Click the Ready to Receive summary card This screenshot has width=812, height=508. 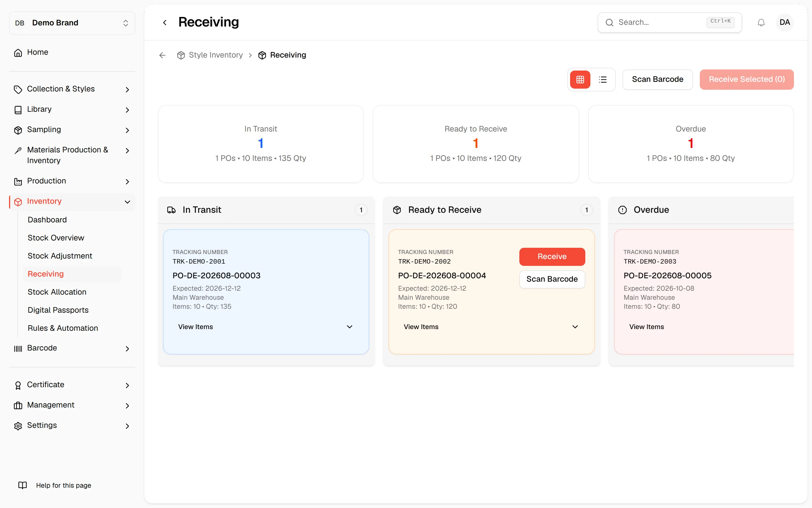475,144
